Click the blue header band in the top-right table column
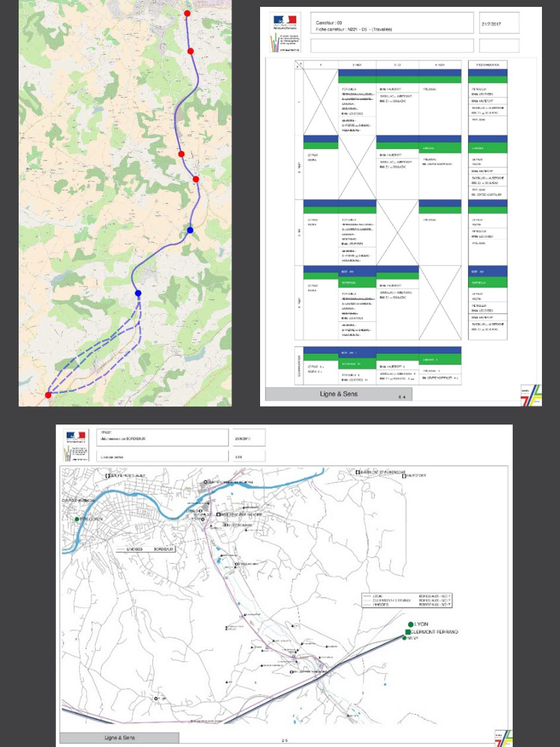This screenshot has width=560, height=747. pos(488,73)
